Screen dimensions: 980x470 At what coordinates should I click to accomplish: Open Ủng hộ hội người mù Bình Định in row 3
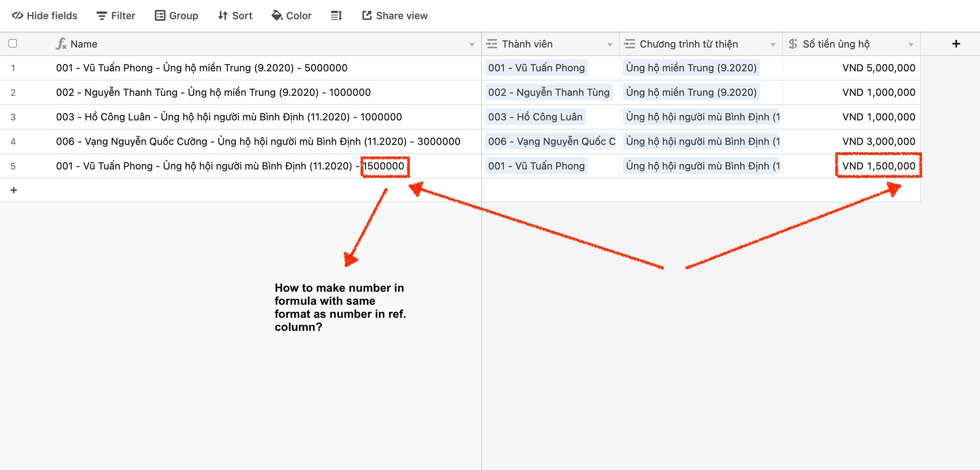coord(701,117)
